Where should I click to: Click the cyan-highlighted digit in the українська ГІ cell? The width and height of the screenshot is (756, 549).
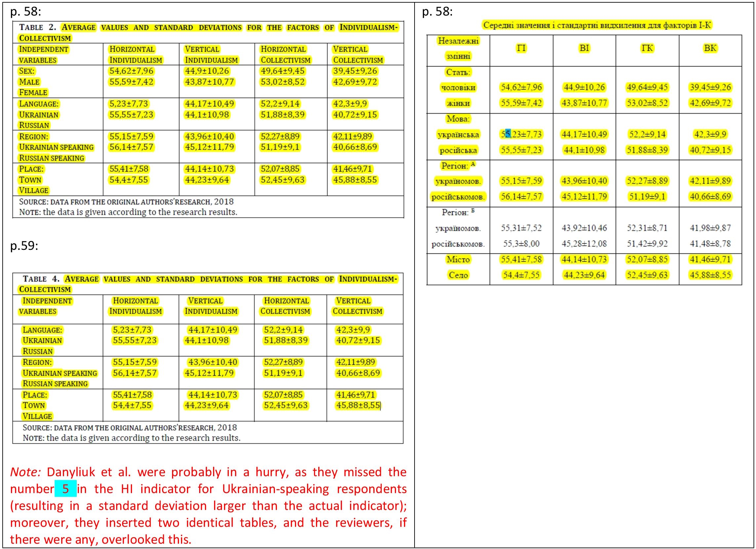click(x=508, y=134)
